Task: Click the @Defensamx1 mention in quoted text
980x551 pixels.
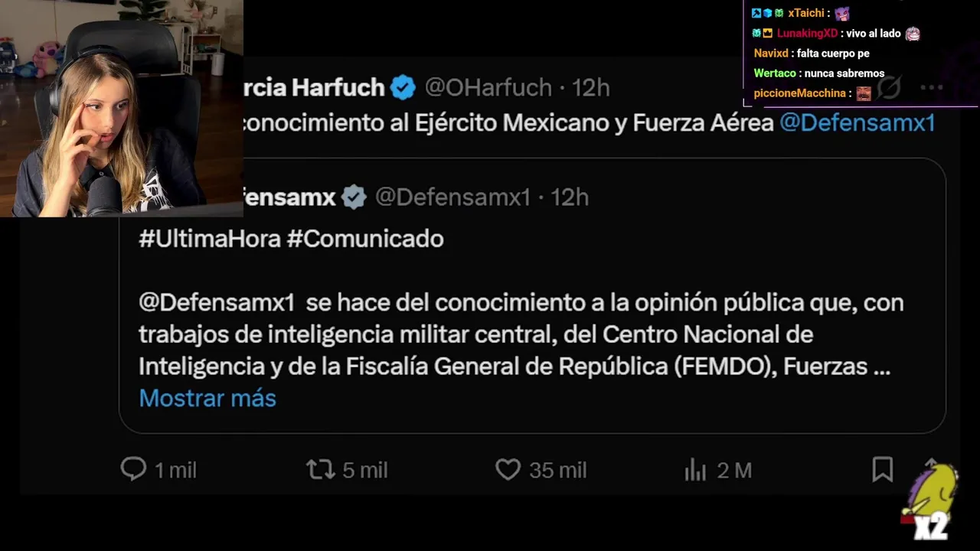Action: tap(217, 302)
